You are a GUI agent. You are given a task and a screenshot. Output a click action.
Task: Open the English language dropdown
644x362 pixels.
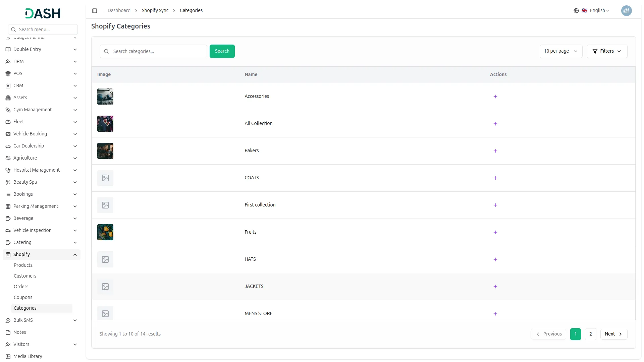pyautogui.click(x=597, y=10)
